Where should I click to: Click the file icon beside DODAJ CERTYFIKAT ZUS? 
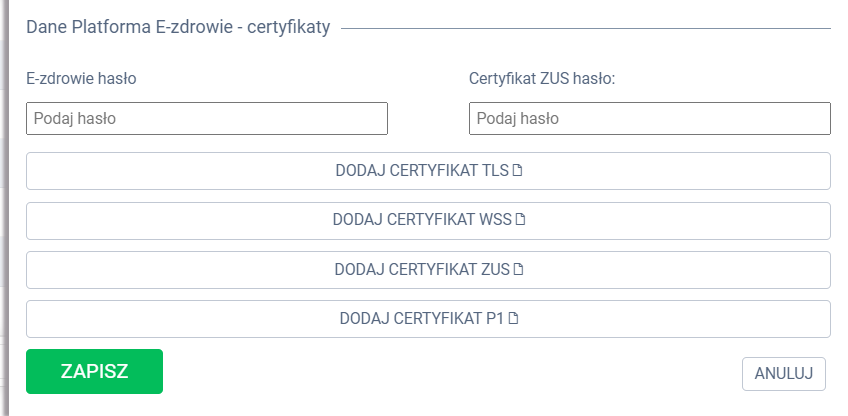(x=518, y=270)
